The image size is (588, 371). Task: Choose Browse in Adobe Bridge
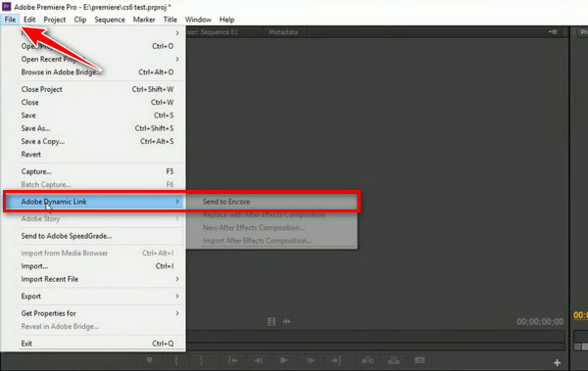click(x=93, y=72)
